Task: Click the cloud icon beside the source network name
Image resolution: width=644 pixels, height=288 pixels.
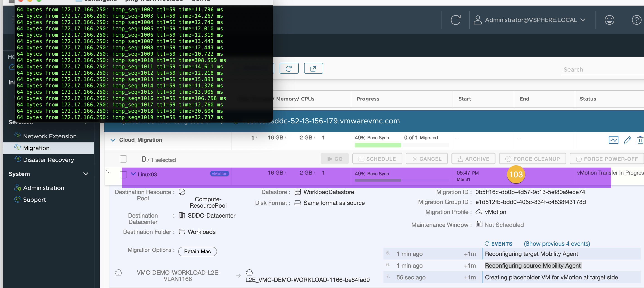Action: 118,272
